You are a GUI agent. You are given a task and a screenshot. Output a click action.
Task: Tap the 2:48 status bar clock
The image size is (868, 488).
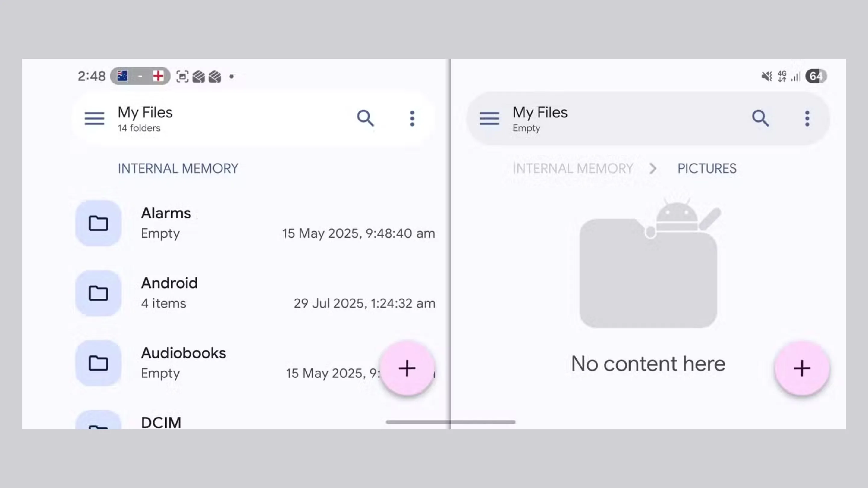tap(92, 76)
